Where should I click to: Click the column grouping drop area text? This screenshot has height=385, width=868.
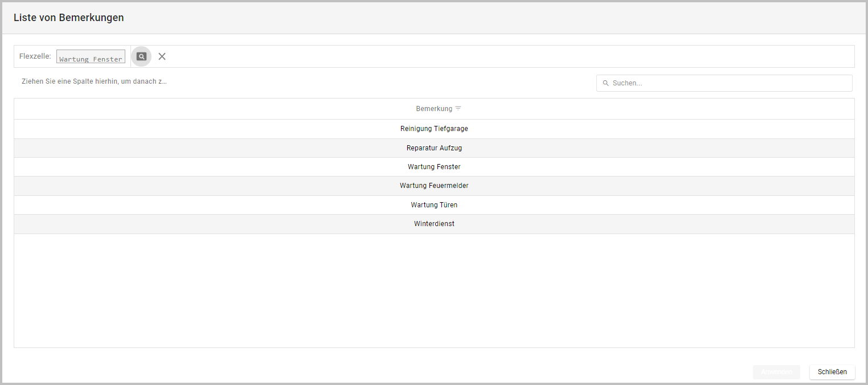pos(94,81)
